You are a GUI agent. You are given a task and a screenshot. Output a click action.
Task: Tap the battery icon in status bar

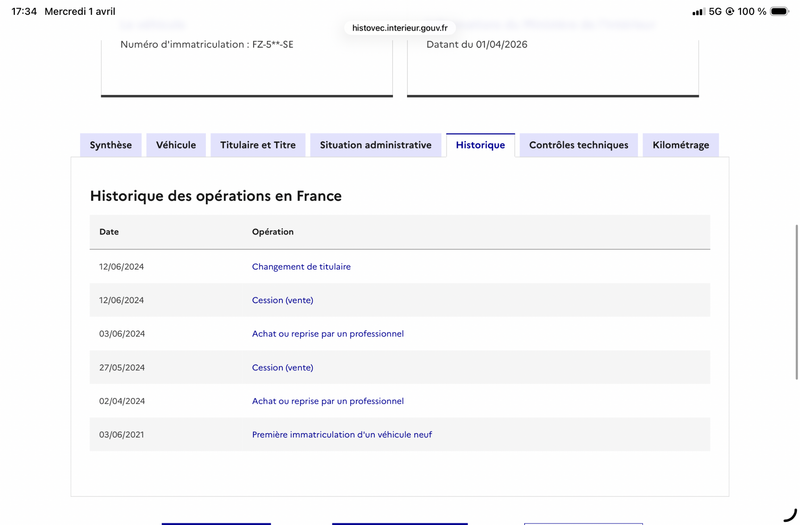click(x=779, y=11)
